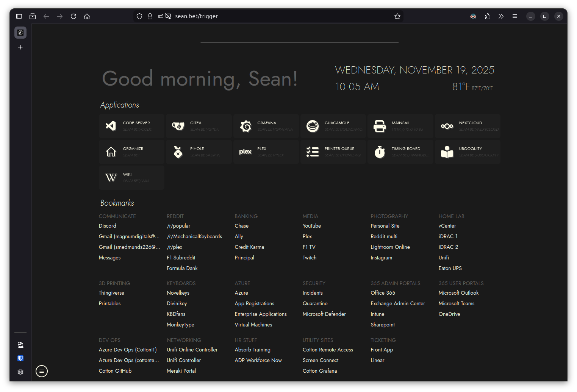Click the Bitwarden shield icon in sidebar
The image size is (577, 392).
[x=20, y=358]
